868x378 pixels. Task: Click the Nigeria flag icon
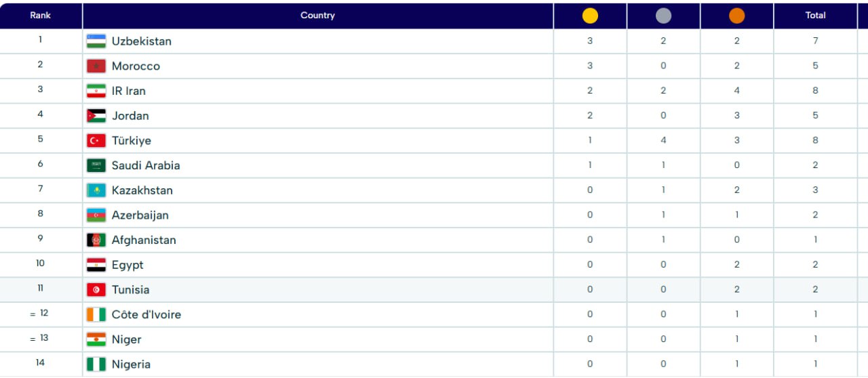(96, 364)
